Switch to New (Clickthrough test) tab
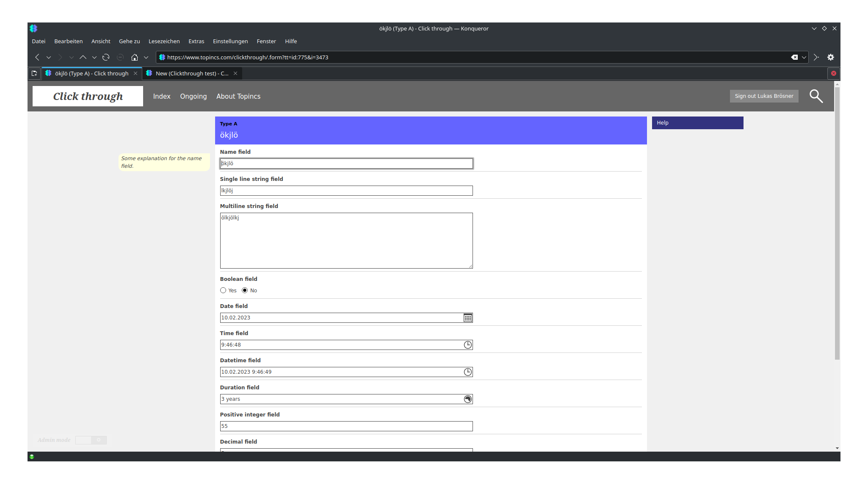 (x=191, y=73)
